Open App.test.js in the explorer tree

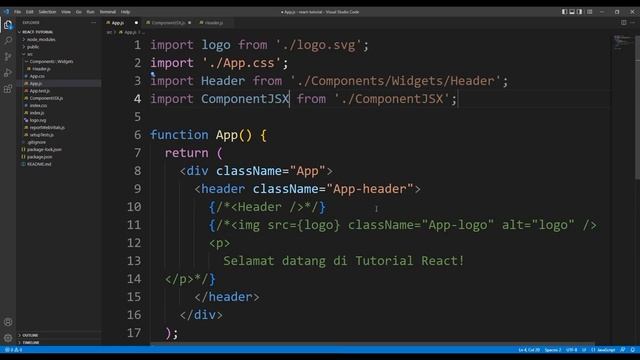point(40,91)
